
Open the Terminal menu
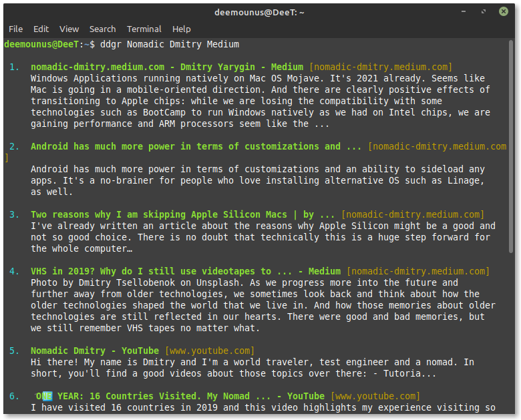(x=144, y=29)
